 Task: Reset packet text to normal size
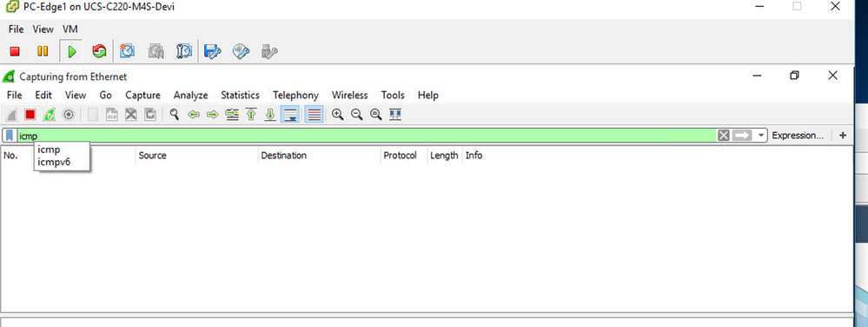[x=376, y=115]
